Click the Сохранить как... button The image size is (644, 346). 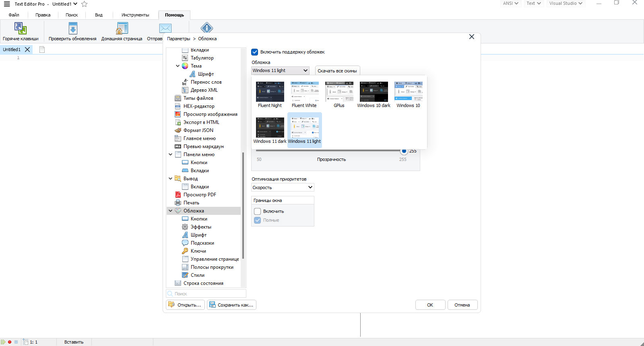click(231, 305)
